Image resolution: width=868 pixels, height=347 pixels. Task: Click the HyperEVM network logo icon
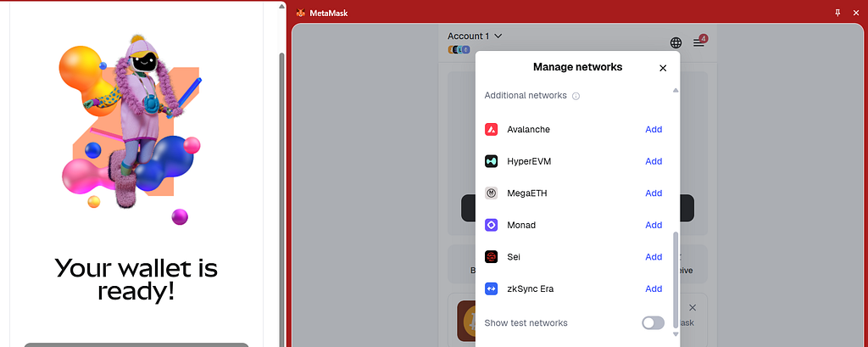tap(492, 161)
